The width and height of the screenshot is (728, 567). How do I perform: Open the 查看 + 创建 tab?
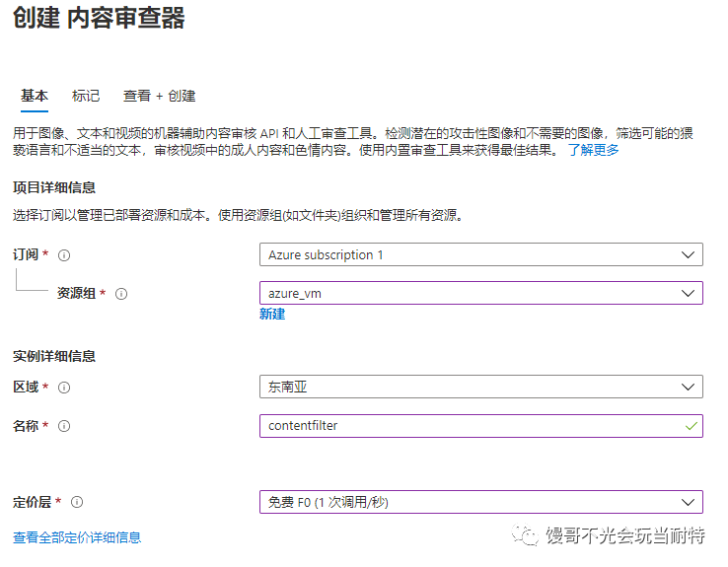159,96
